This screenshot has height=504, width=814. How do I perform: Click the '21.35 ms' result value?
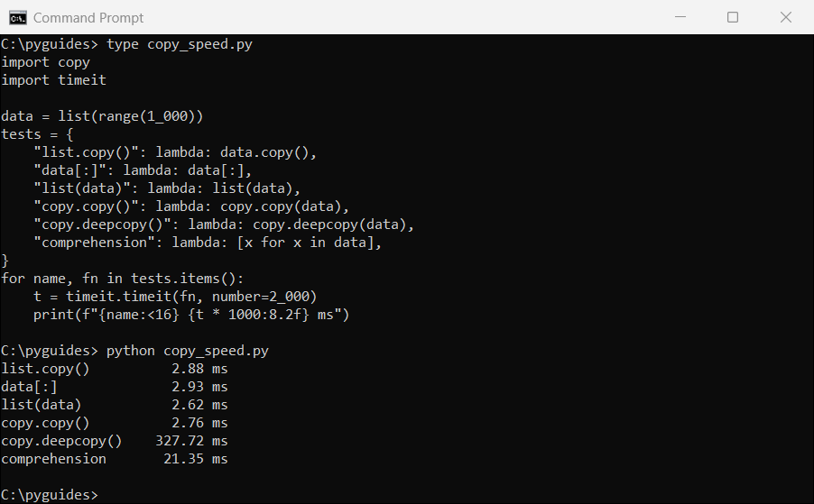[x=196, y=460]
